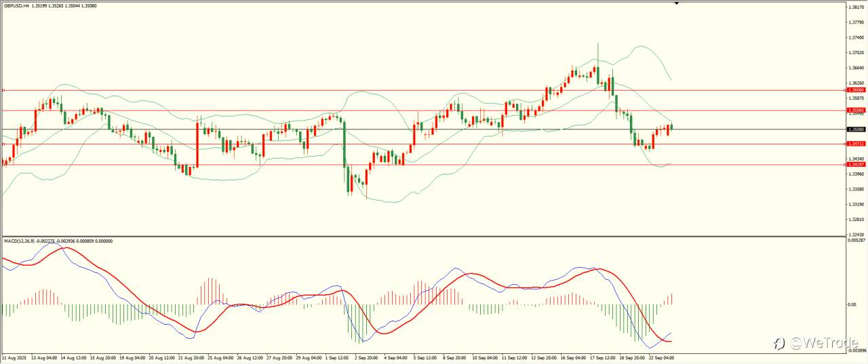868x364 pixels.
Task: Click the 0.005287 MACD scale value
Action: pyautogui.click(x=857, y=240)
